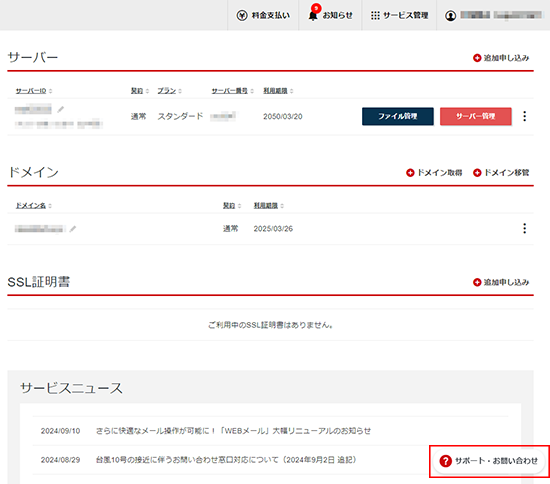Image resolution: width=550 pixels, height=484 pixels.
Task: Open the domain row three-dot menu
Action: (x=524, y=228)
